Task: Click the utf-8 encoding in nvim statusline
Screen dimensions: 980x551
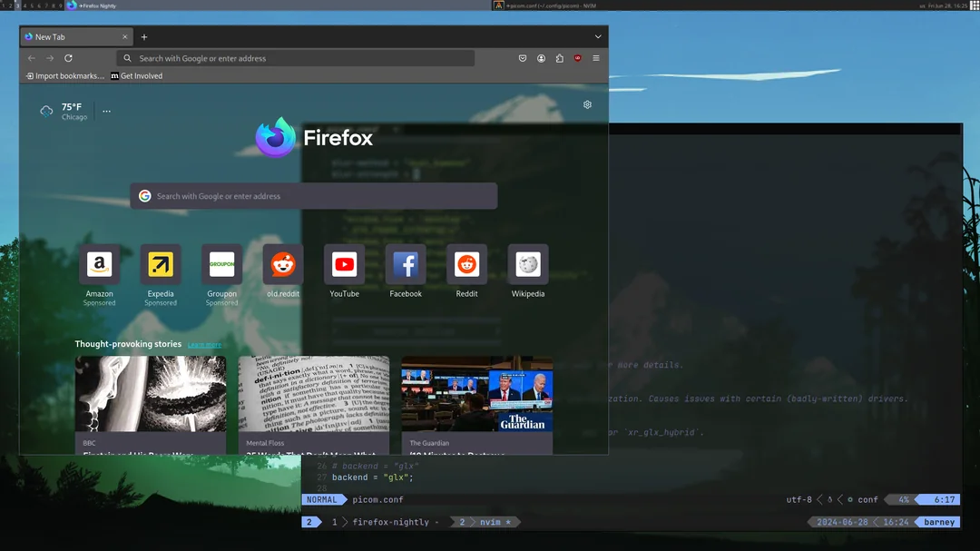Action: pos(799,500)
